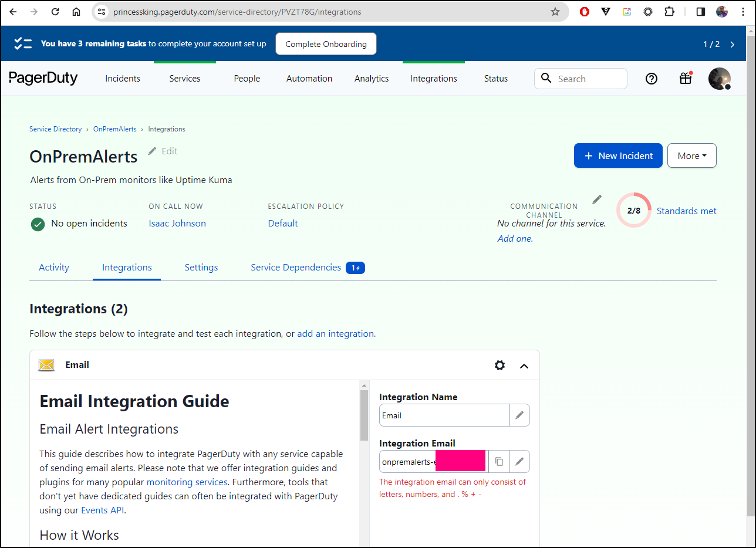Viewport: 756px width, 548px height.
Task: Click add an integration link
Action: (335, 334)
